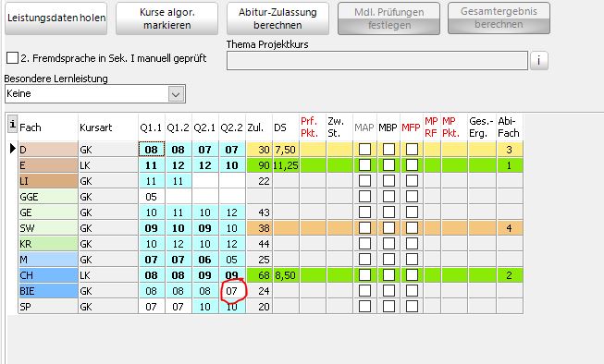Tick the MAP checkbox in row KR
The height and width of the screenshot is (364, 604).
coord(364,244)
